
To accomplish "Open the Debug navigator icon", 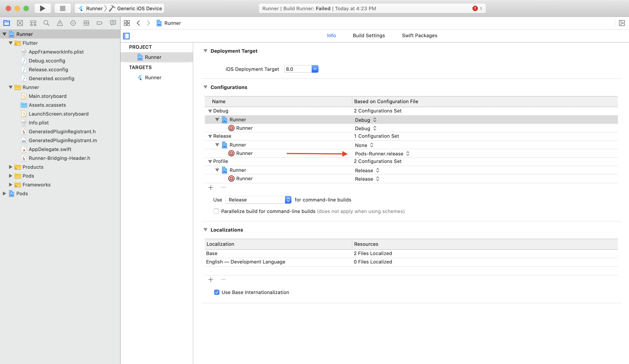I will coord(86,23).
